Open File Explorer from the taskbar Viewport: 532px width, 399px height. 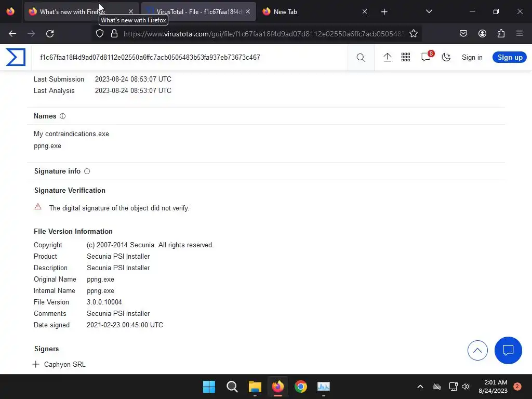(x=255, y=387)
